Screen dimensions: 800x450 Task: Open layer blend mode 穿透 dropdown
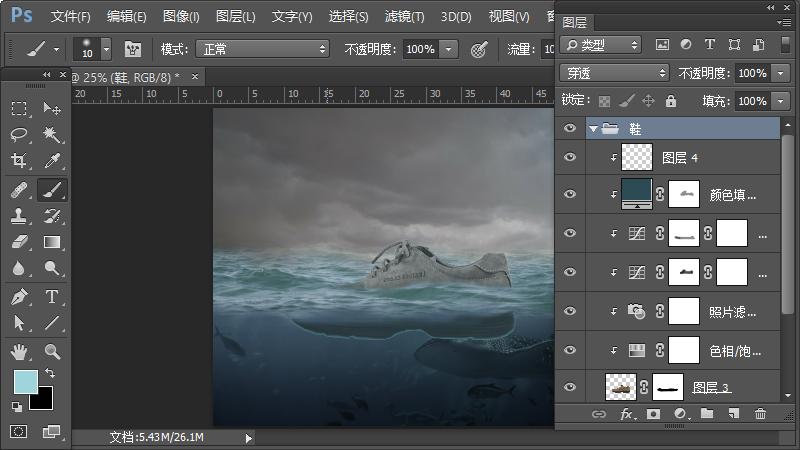(x=614, y=73)
